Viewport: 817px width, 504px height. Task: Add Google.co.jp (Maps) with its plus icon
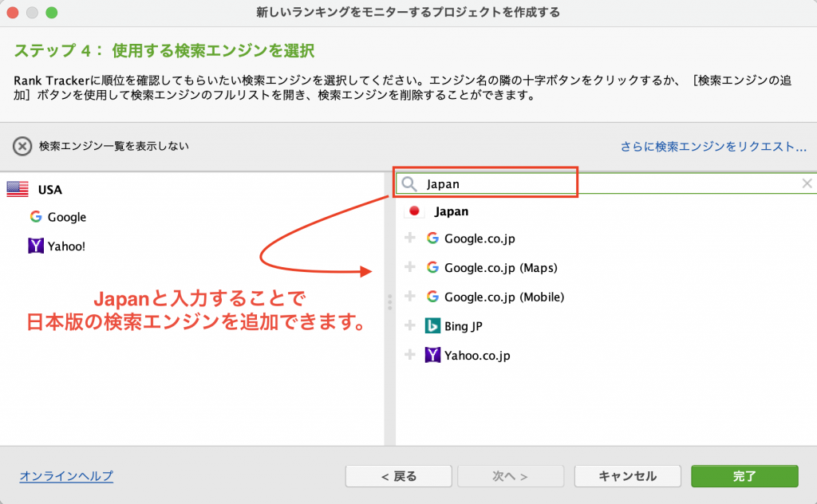click(410, 267)
